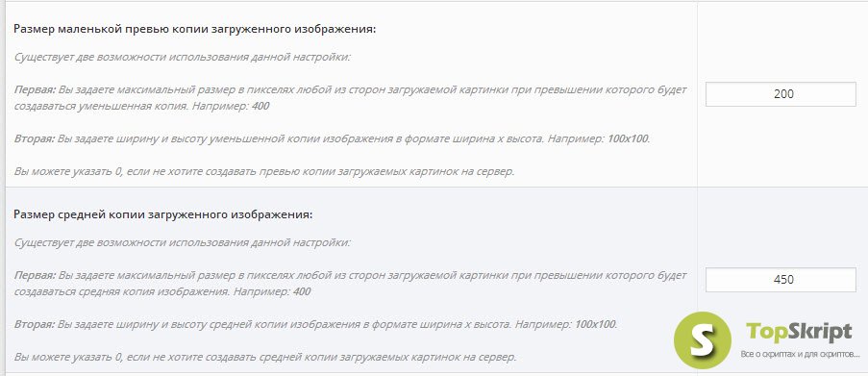This screenshot has width=868, height=376.
Task: Click the note about not creating preview copies
Action: click(264, 171)
